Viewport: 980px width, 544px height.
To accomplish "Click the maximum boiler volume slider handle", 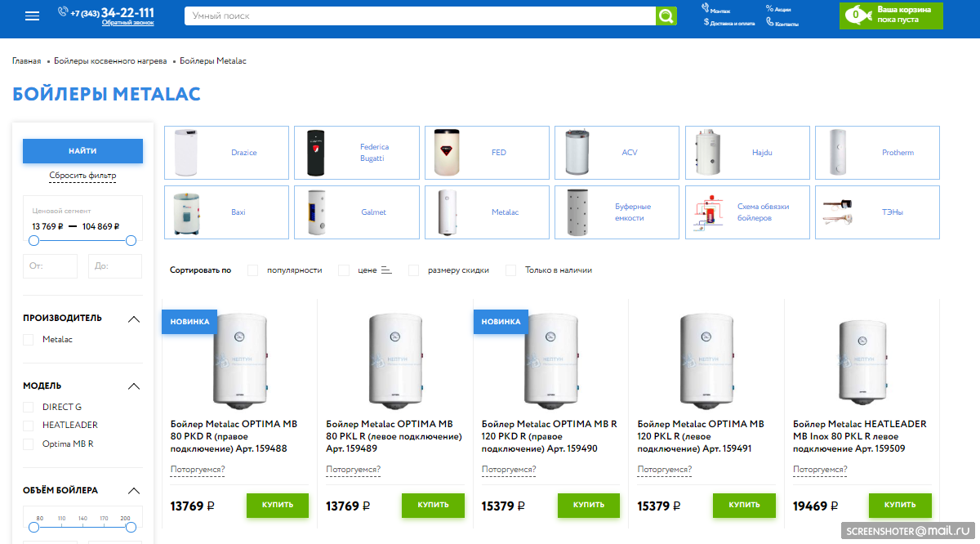I will coord(131,527).
